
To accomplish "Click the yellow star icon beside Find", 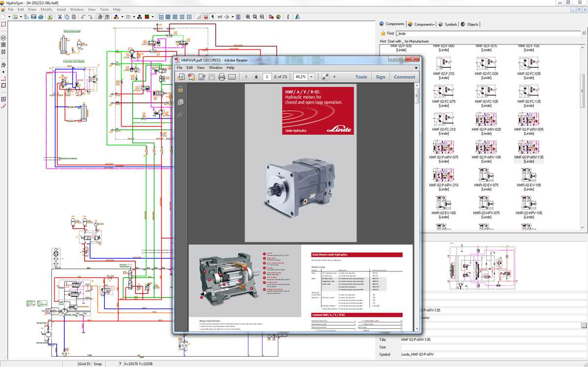I will [383, 33].
